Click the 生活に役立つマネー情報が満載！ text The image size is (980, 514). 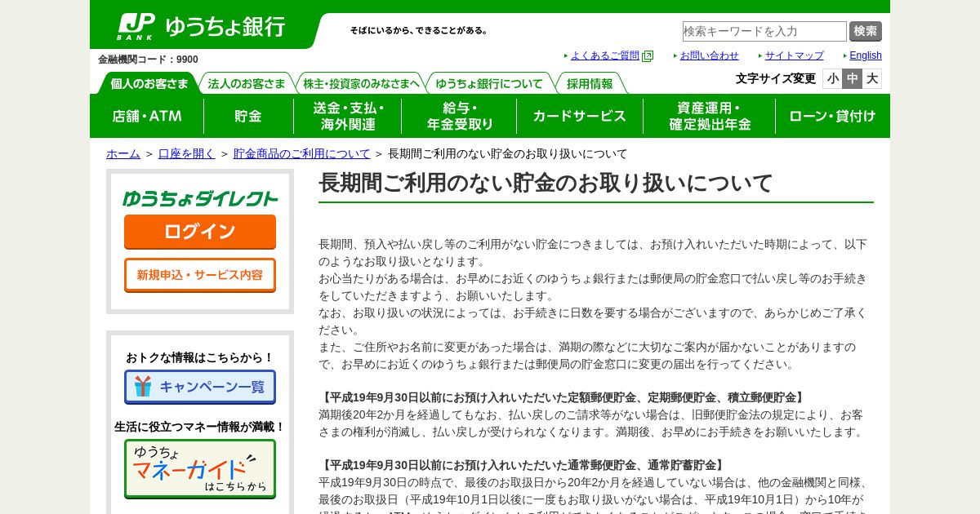coord(200,427)
